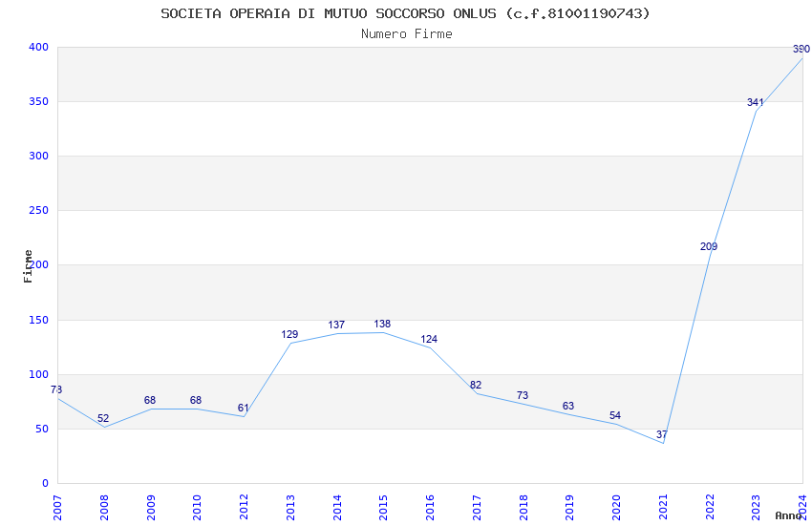Click the 129 data point label
The width and height of the screenshot is (812, 525).
tap(289, 334)
